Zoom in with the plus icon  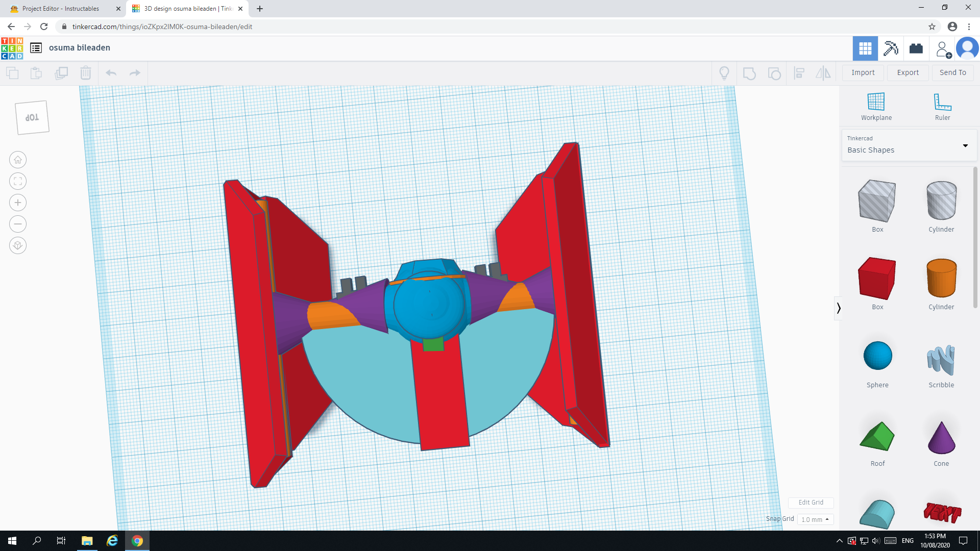click(18, 203)
